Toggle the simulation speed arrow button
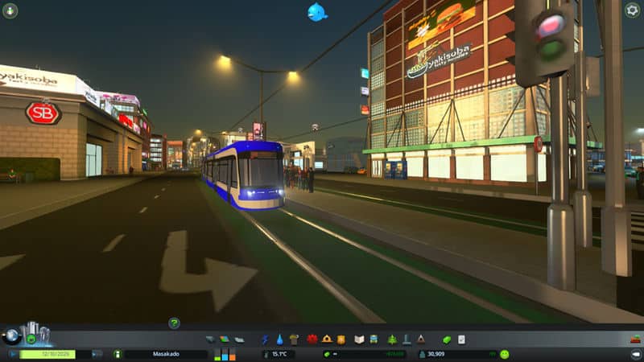Viewport: 644px width, 362px height. 97,354
